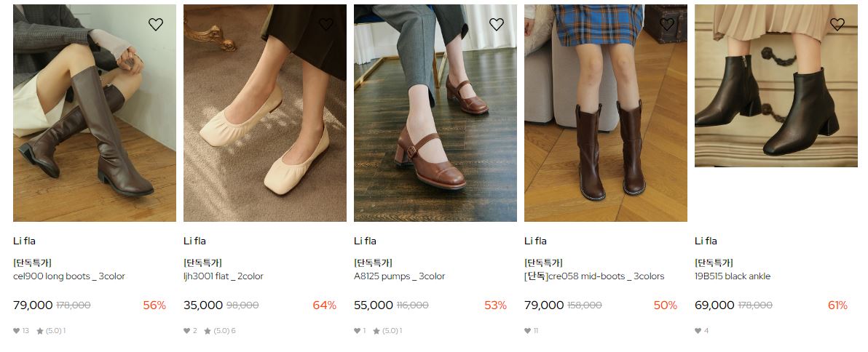
Task: View cream ballet flats product photo
Action: pyautogui.click(x=265, y=113)
